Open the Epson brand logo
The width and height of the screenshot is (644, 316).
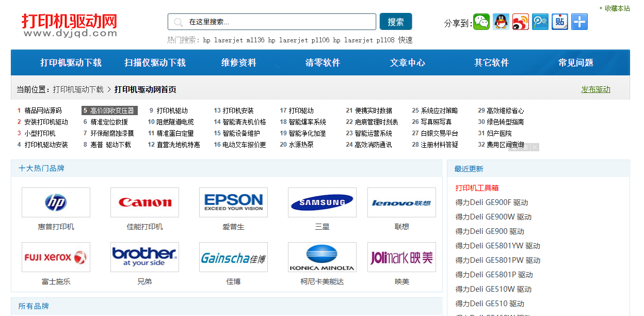click(x=233, y=202)
